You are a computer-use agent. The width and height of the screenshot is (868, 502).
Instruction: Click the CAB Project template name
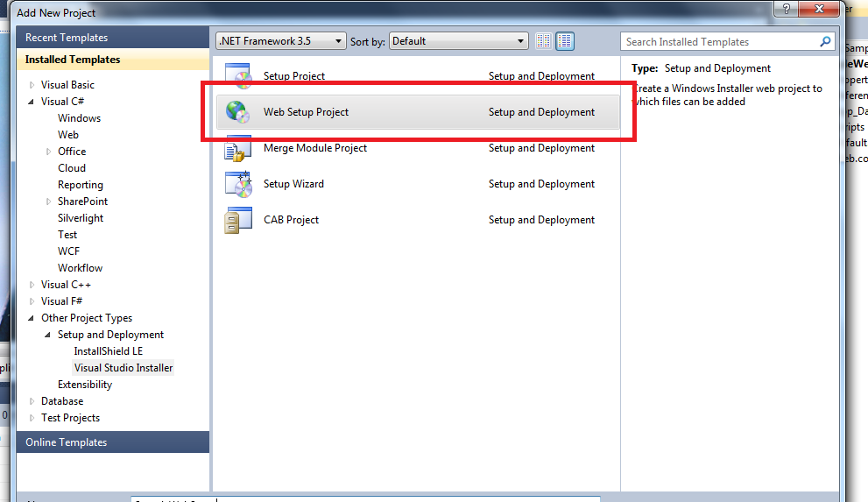tap(291, 220)
